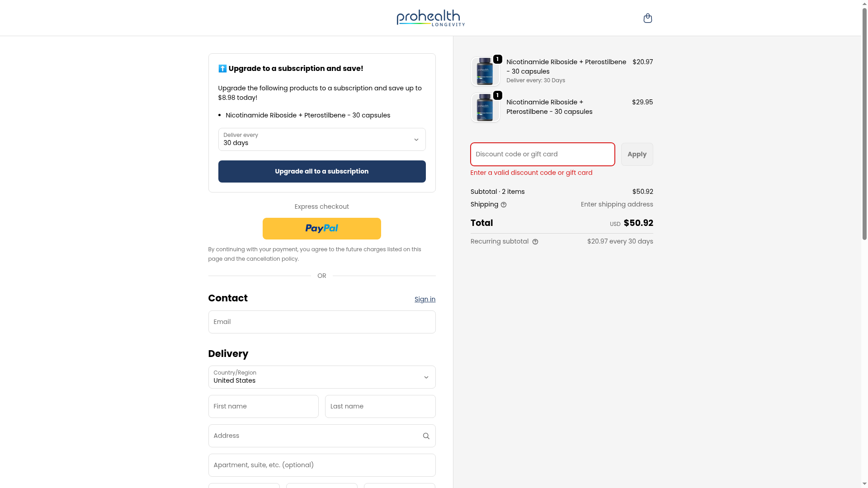Click the subscription product thumbnail with delivery
Viewport: 868px width, 488px height.
pyautogui.click(x=485, y=71)
